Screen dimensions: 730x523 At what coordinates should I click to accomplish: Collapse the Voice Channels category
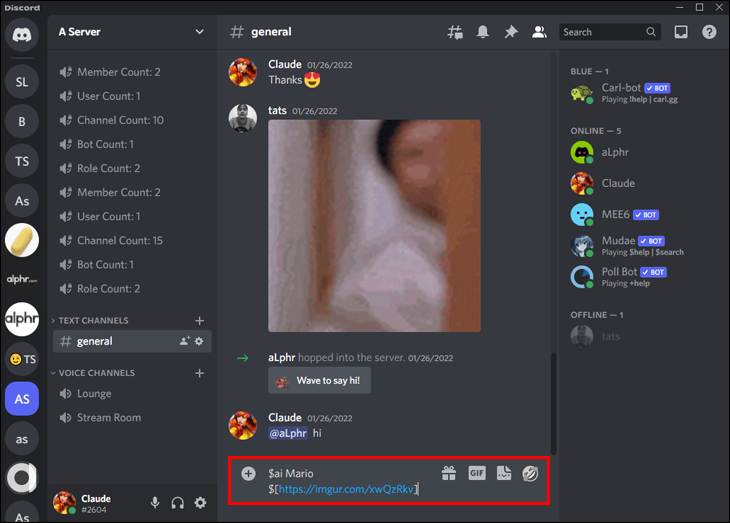coord(96,373)
